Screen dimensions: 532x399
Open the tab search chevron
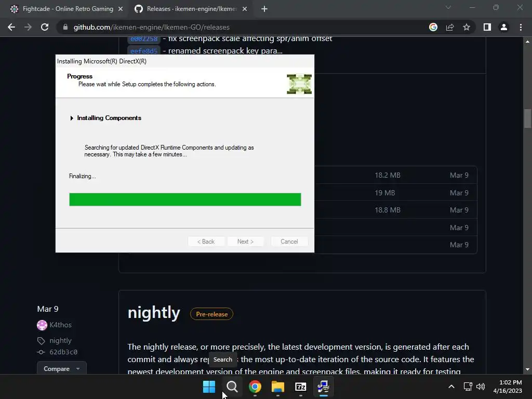pyautogui.click(x=448, y=7)
